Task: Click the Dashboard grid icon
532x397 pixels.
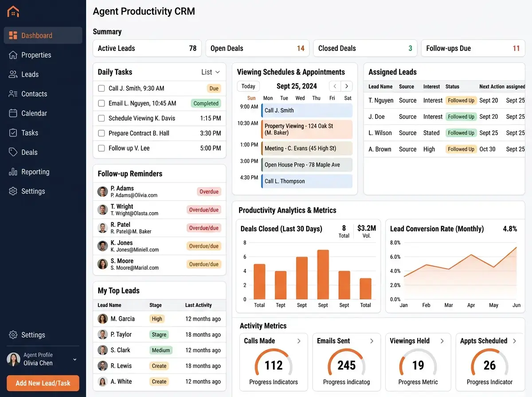Action: (13, 35)
